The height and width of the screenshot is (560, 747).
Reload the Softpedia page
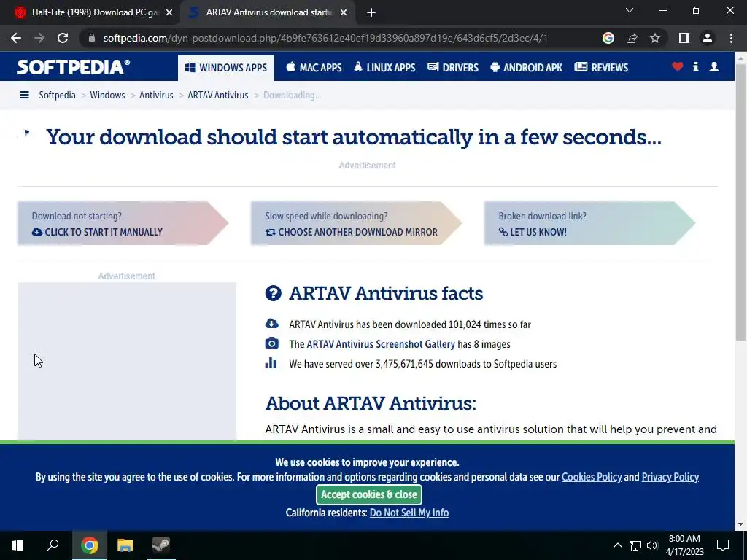point(63,38)
